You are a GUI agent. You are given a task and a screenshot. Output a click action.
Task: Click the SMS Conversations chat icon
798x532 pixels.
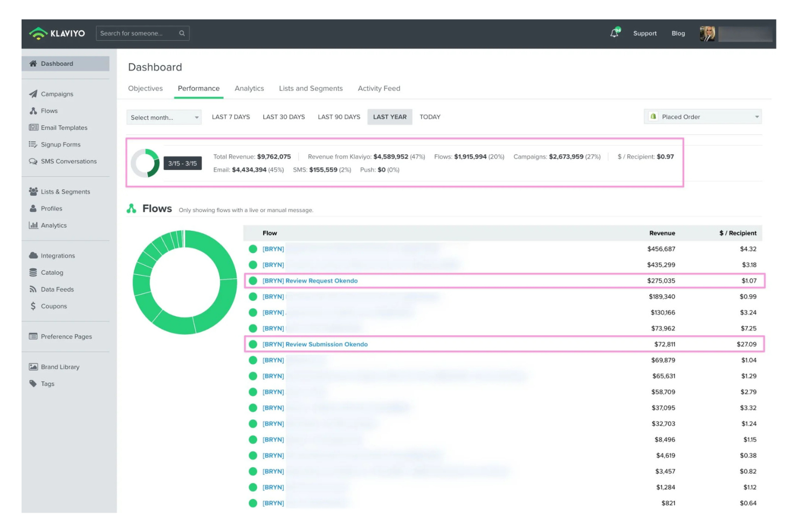[33, 161]
